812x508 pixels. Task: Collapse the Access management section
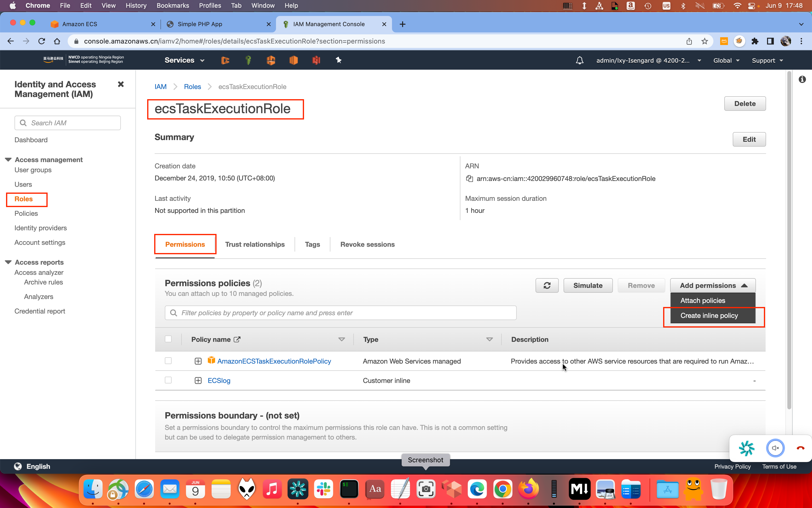coord(8,160)
